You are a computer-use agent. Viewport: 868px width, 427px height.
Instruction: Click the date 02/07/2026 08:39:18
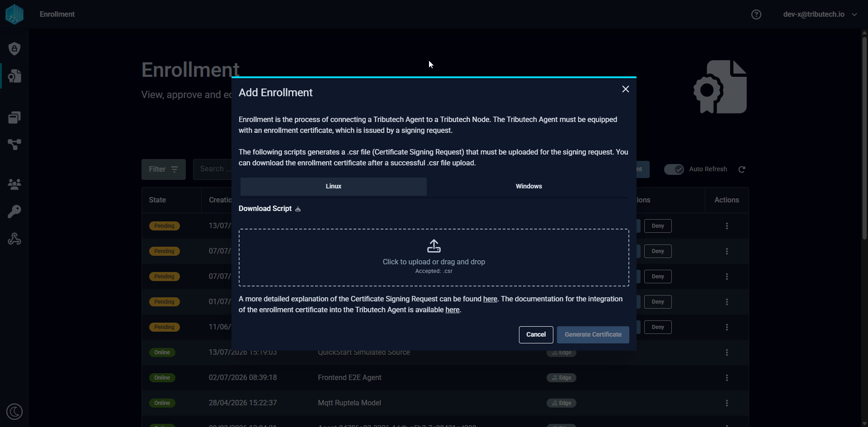(x=243, y=377)
